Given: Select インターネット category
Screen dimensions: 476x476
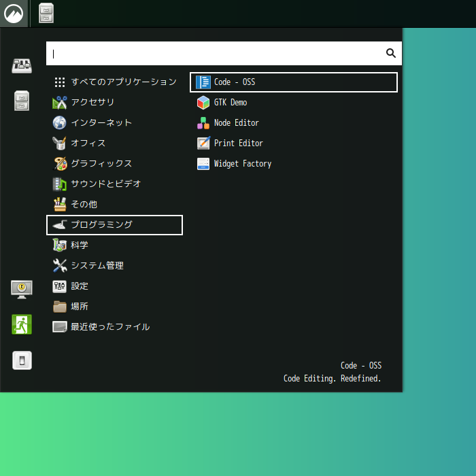Looking at the screenshot, I should tap(114, 123).
